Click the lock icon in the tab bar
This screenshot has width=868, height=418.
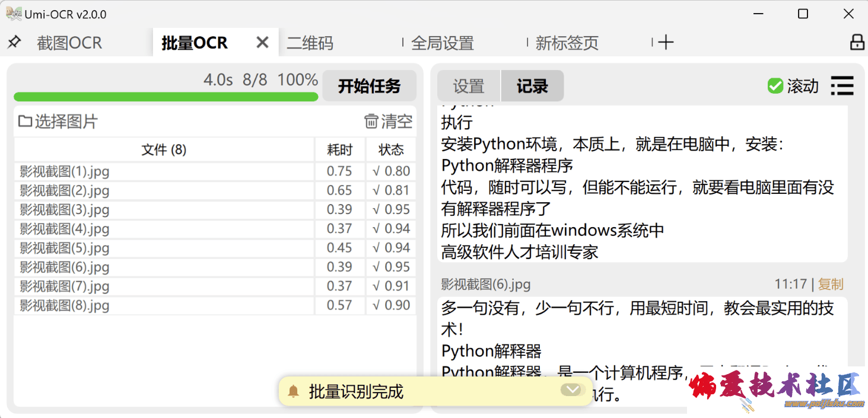(857, 42)
